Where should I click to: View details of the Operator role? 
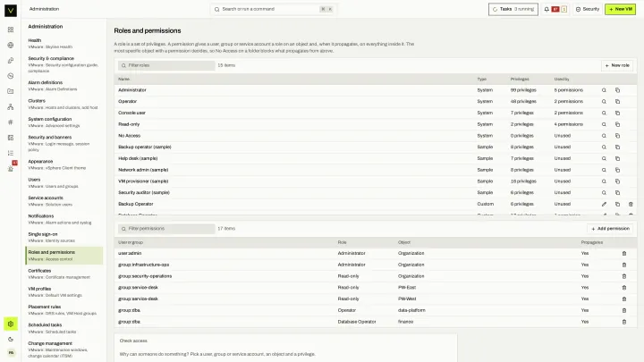[x=604, y=101]
